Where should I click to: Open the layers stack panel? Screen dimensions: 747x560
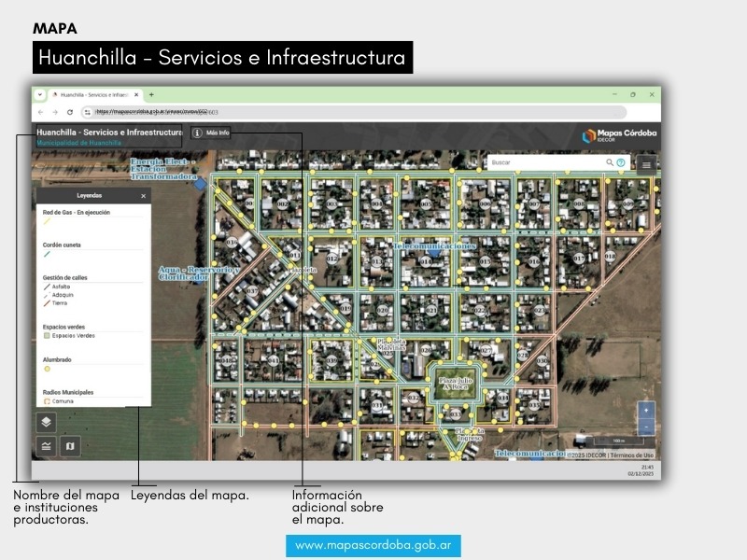pos(46,422)
